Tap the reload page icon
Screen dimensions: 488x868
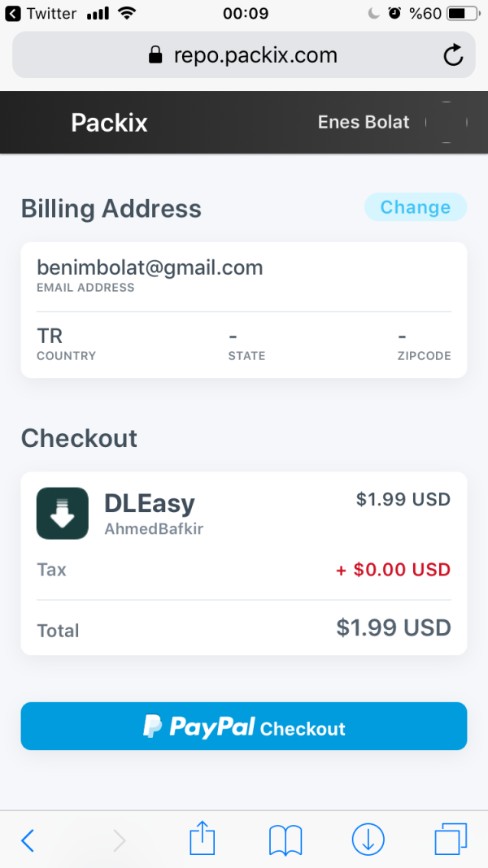tap(452, 55)
